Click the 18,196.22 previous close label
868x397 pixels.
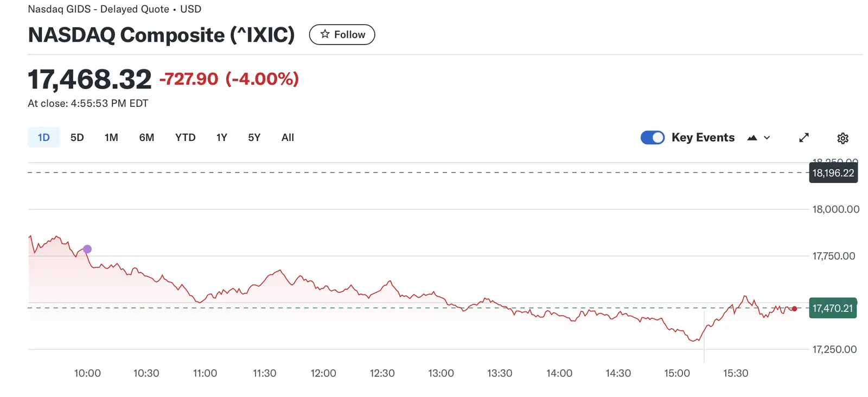click(x=833, y=173)
